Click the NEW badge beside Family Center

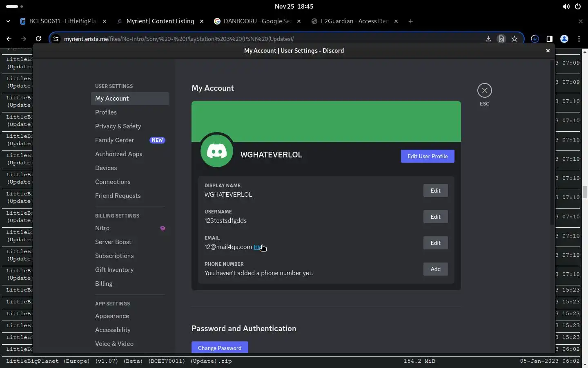click(x=157, y=140)
